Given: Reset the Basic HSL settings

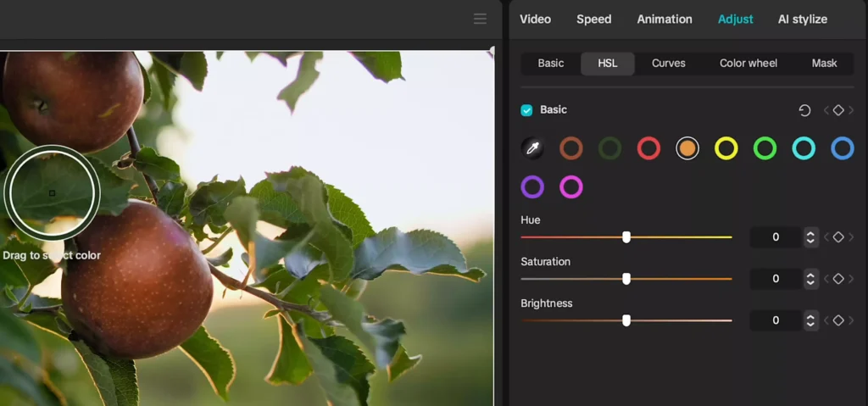Looking at the screenshot, I should [x=805, y=111].
